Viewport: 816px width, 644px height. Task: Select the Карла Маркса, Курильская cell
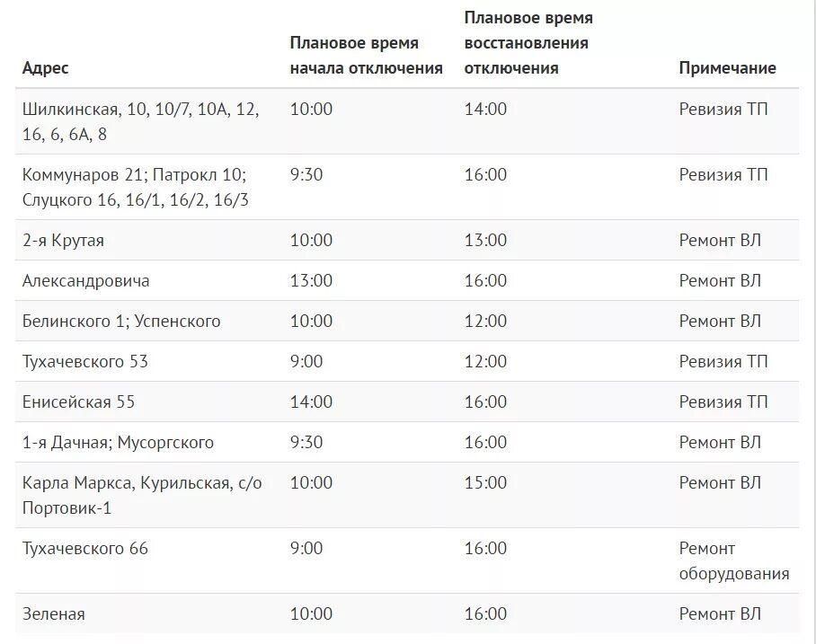point(142,495)
